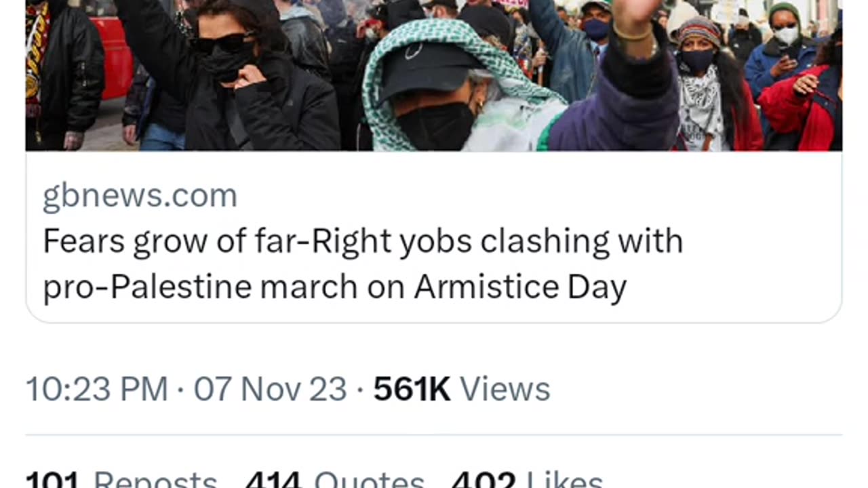Open the 402 Likes list
This screenshot has width=868, height=488.
tap(527, 480)
